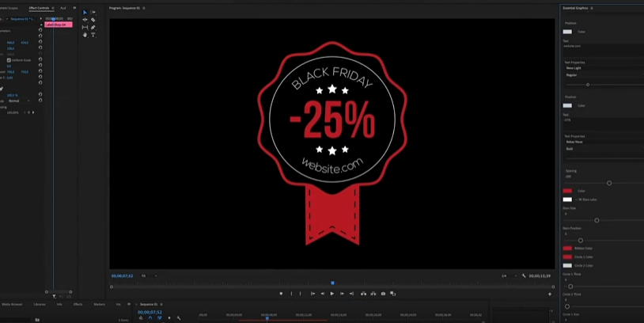
Task: Click the Export Frame camera icon
Action: coord(383,294)
